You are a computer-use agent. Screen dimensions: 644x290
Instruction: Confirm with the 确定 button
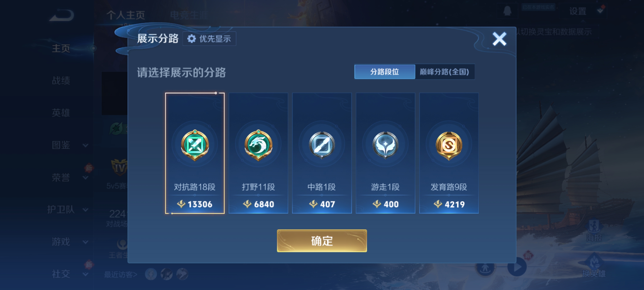pos(322,241)
